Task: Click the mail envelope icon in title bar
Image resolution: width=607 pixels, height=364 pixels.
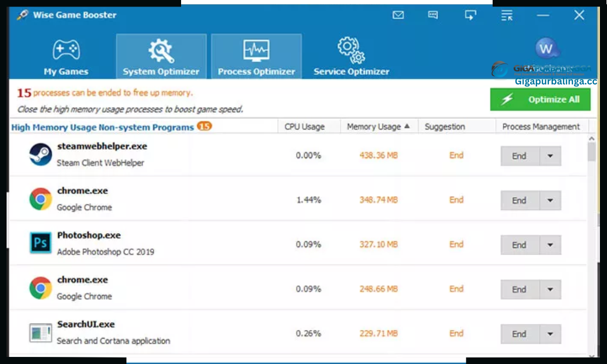Action: coord(398,15)
